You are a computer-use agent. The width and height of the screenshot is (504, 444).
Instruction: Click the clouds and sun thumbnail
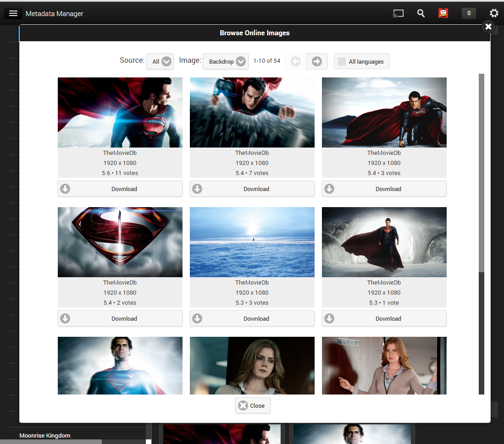tap(252, 242)
